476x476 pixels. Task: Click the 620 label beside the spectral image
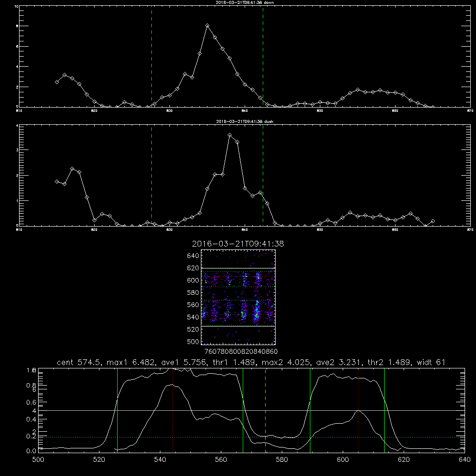(x=193, y=268)
